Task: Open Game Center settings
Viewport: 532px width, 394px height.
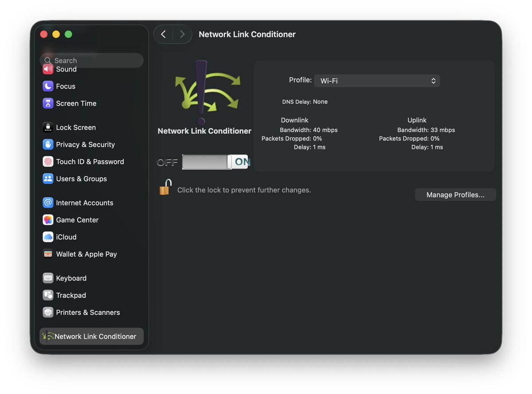Action: (91, 220)
